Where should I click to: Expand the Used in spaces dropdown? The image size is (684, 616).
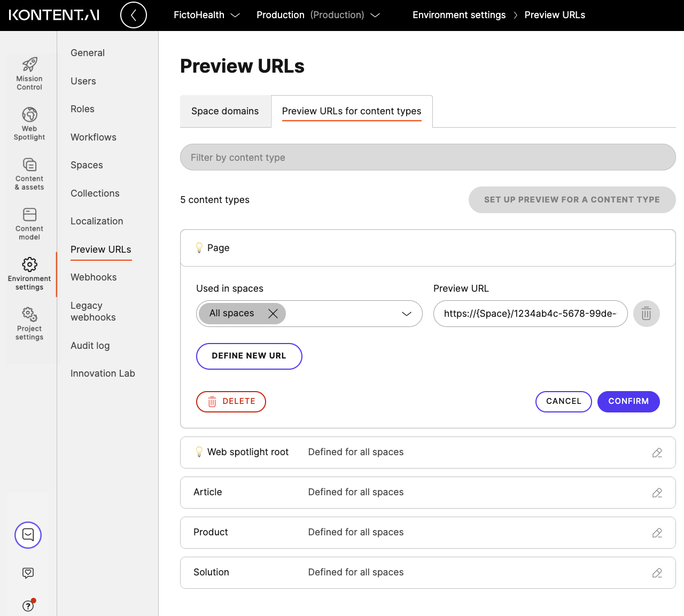pyautogui.click(x=406, y=314)
